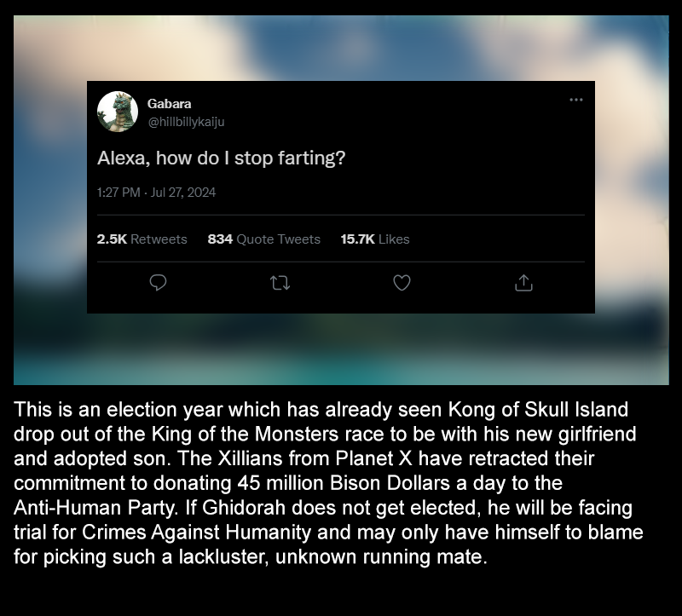Click the @hillbillykaiju handle
The height and width of the screenshot is (616, 682).
[x=186, y=122]
